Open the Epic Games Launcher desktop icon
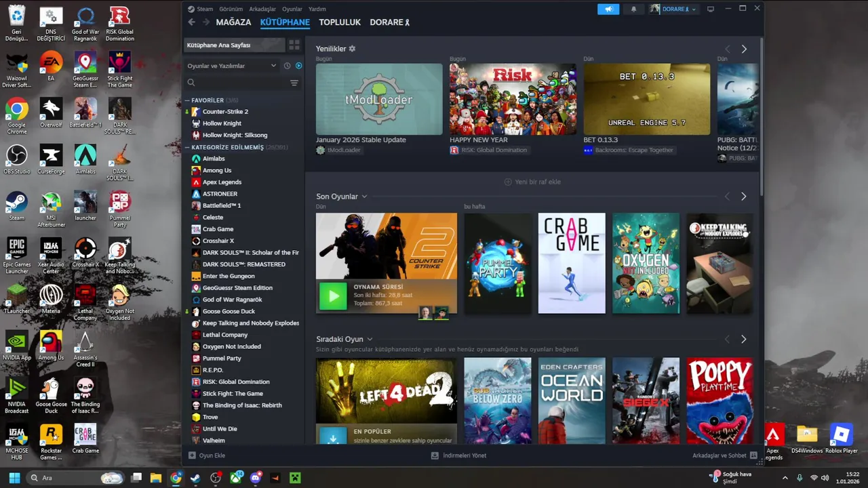The image size is (868, 488). pos(17,256)
